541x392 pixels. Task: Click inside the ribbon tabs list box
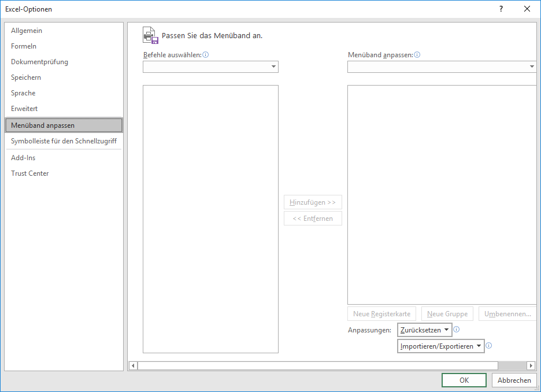(x=442, y=195)
